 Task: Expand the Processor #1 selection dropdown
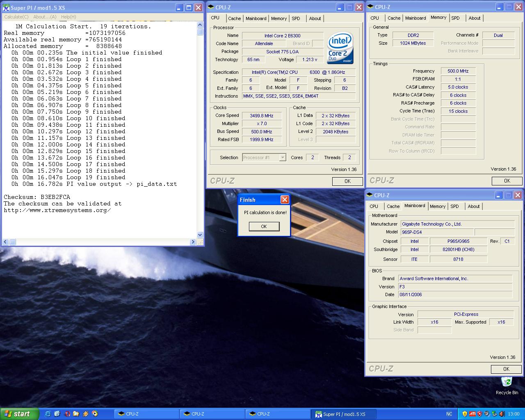pyautogui.click(x=283, y=157)
